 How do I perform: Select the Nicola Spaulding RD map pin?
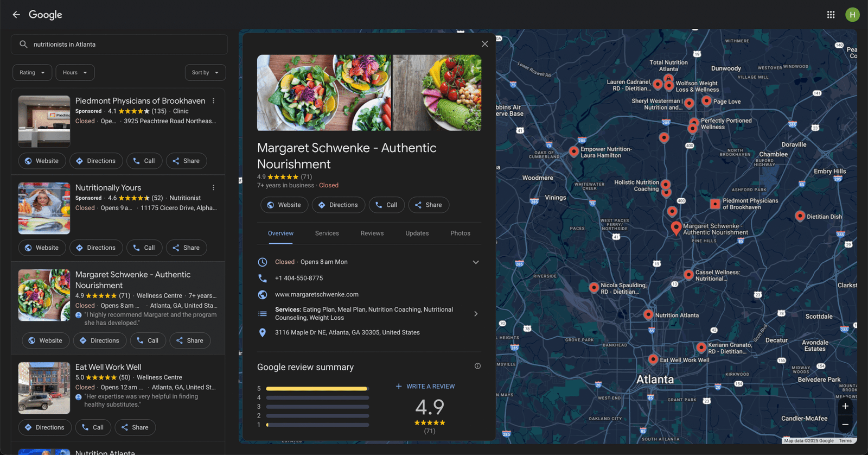pyautogui.click(x=594, y=287)
